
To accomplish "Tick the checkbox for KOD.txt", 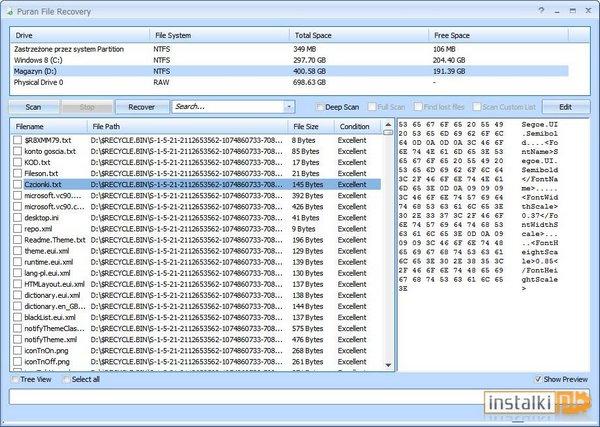I will (x=18, y=162).
